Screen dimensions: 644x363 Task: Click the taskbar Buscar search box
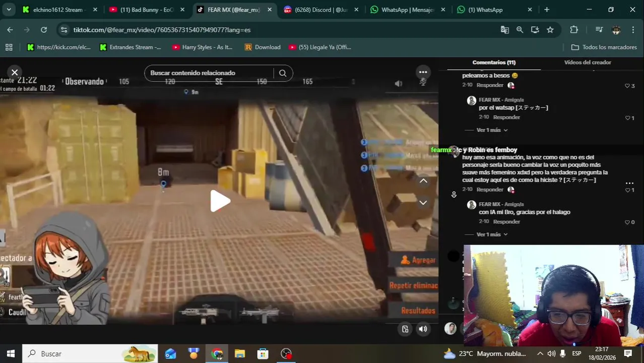tap(90, 353)
